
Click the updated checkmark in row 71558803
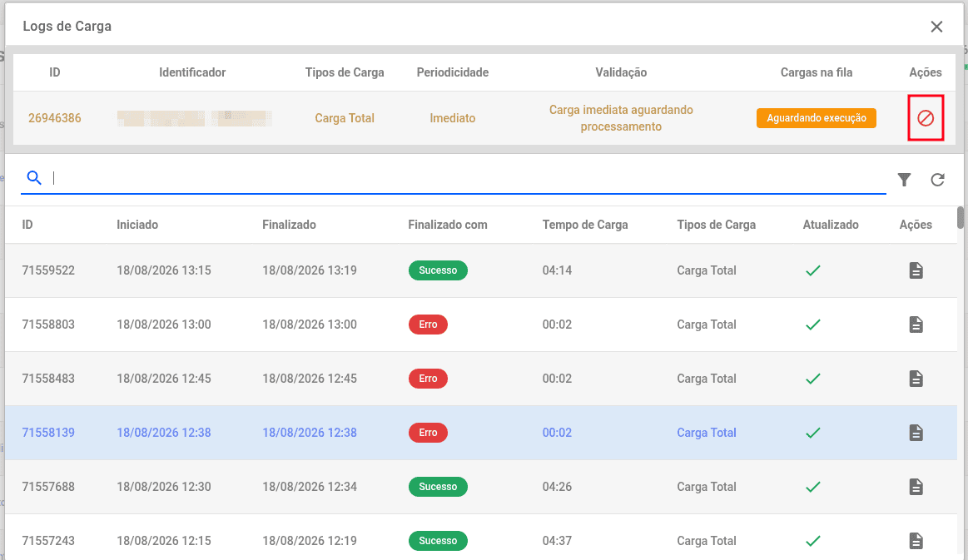click(813, 325)
